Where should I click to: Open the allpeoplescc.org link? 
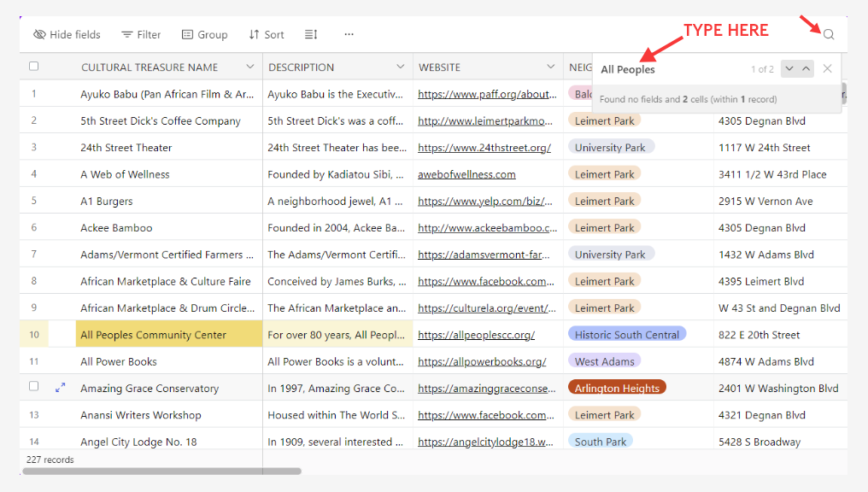(476, 335)
